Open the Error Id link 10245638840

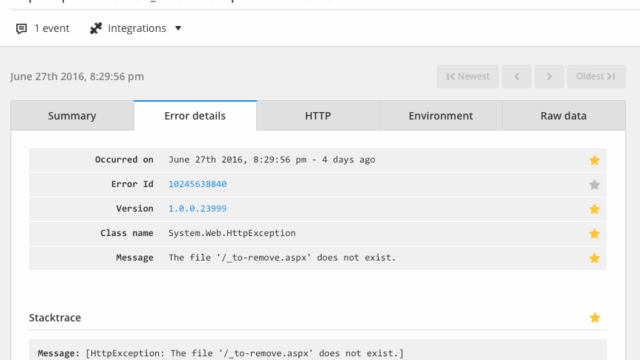coord(198,184)
